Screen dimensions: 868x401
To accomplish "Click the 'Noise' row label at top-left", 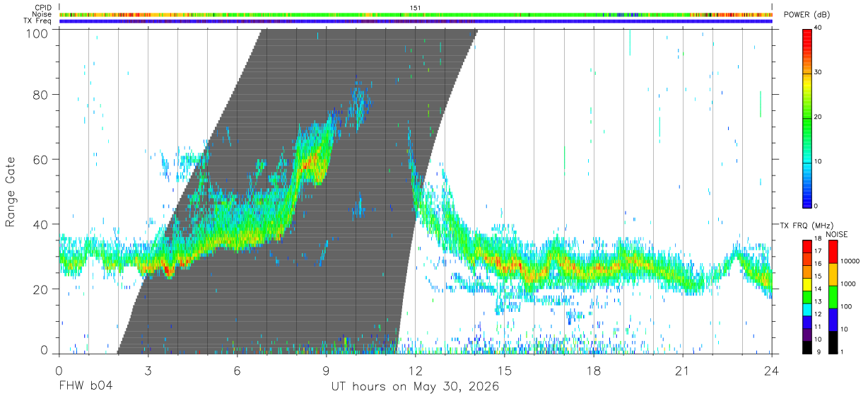I will (x=42, y=14).
